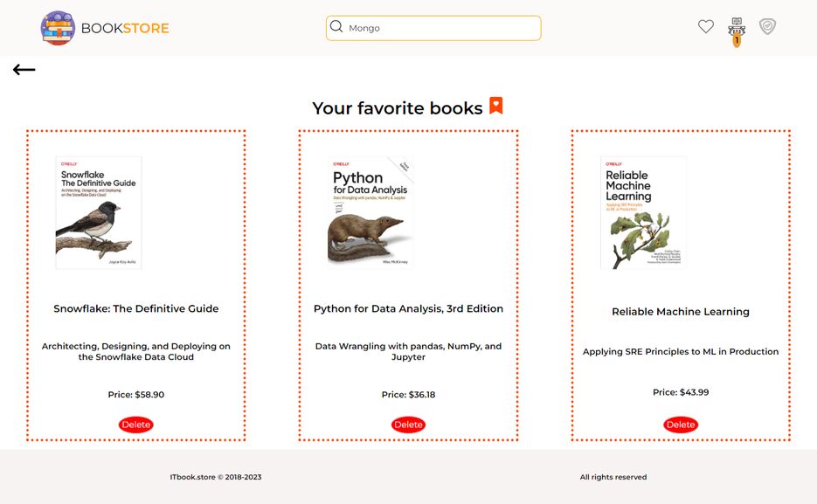Click the shield verification icon
Screen dimensions: 817x504
[x=767, y=26]
